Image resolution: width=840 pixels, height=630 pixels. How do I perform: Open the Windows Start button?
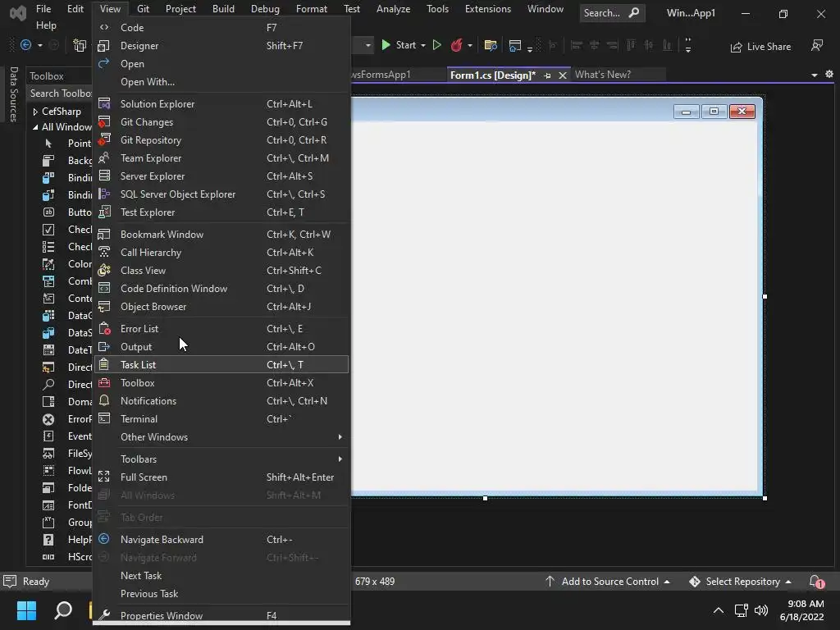(x=26, y=610)
